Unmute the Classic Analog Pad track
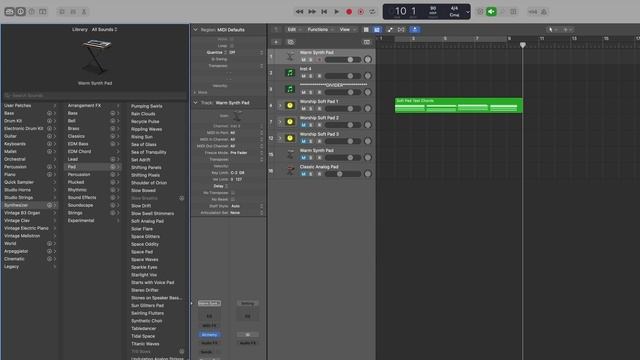This screenshot has height=360, width=640. point(303,174)
